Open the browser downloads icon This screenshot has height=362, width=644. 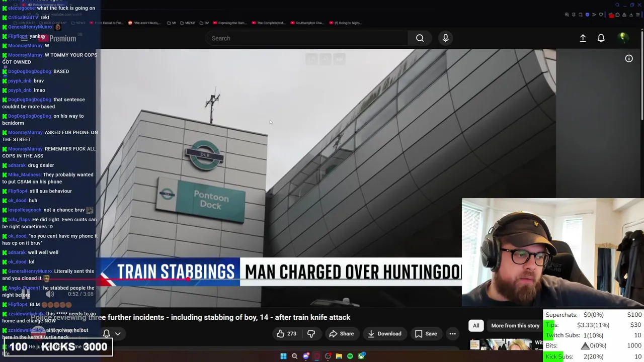[631, 15]
